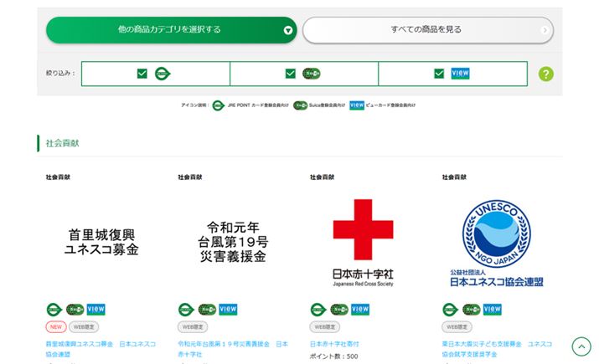Viewport: 599px width, 364px height.
Task: Click the 社会貢献 section heading
Action: coord(62,143)
